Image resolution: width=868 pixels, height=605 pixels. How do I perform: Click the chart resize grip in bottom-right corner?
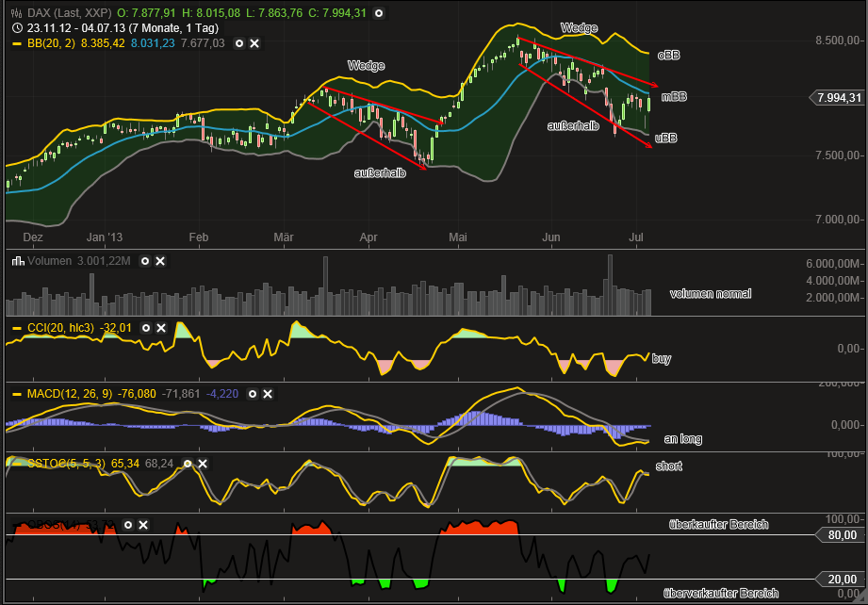860,597
